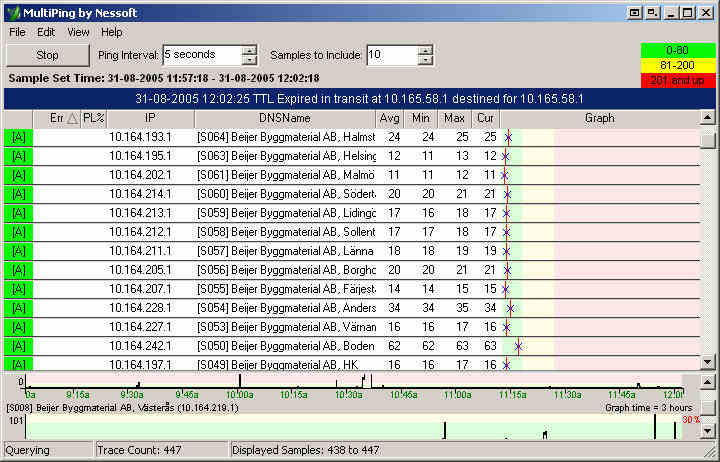Click the Stop button

tap(47, 55)
